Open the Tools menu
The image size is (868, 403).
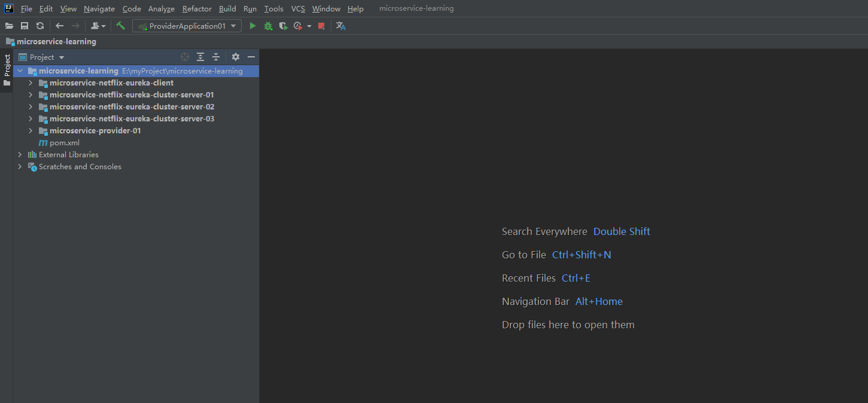coord(274,8)
